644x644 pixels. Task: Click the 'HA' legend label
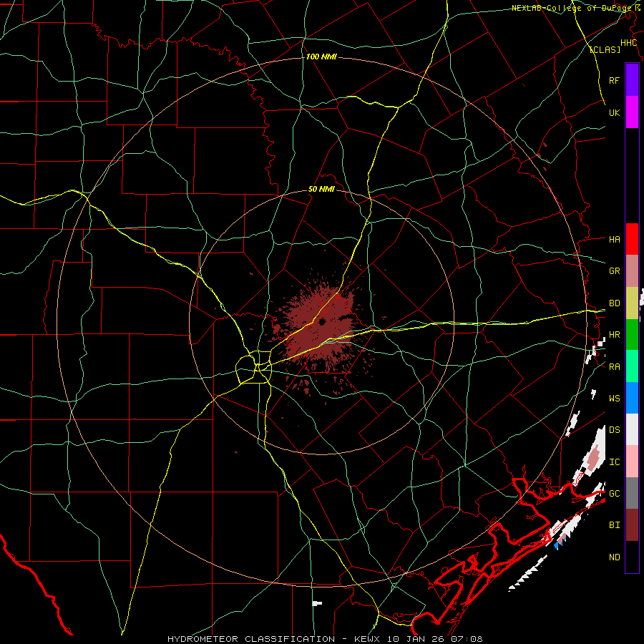tap(614, 240)
